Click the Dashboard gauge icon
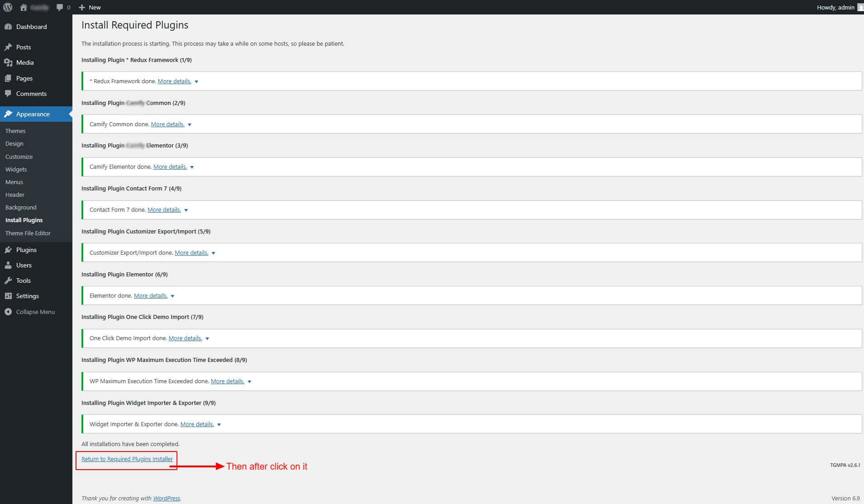 [x=8, y=27]
